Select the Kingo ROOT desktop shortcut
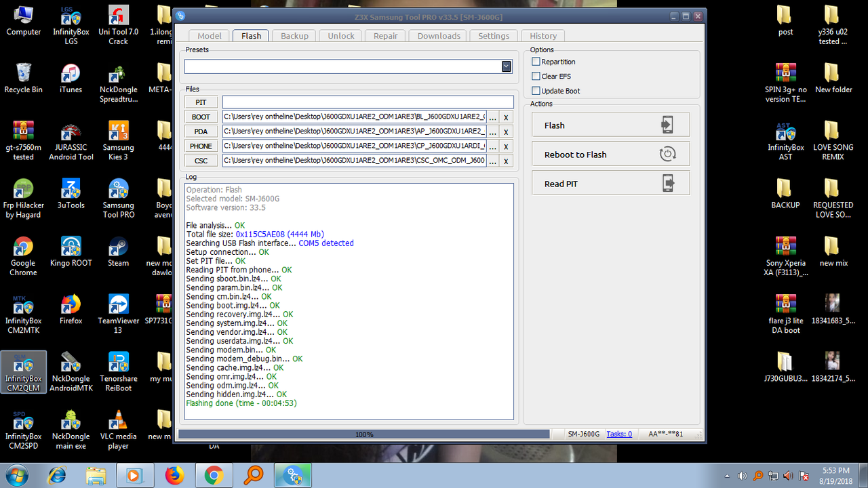The image size is (868, 488). (x=71, y=252)
